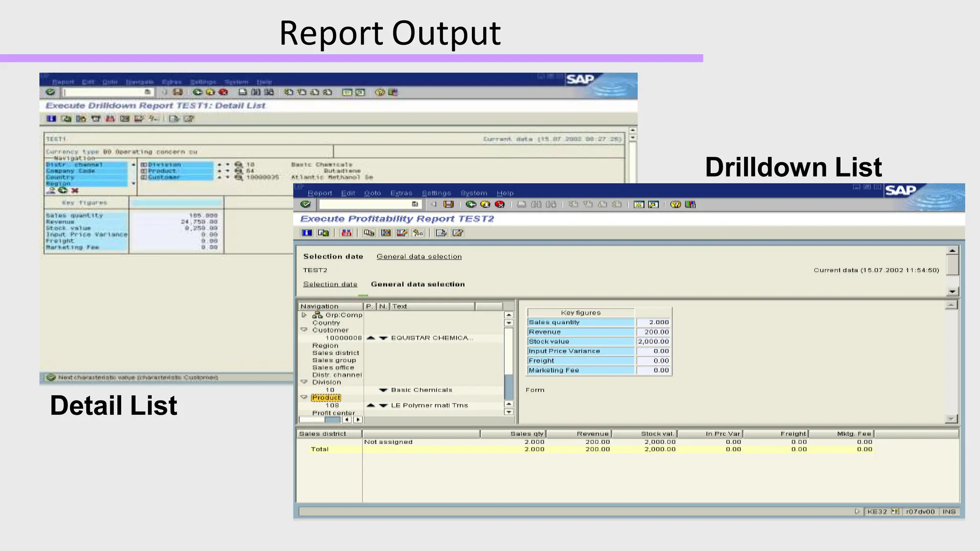This screenshot has width=980, height=551.
Task: Click the Save floppy disk icon in the TEST2 toolbar
Action: (x=448, y=204)
